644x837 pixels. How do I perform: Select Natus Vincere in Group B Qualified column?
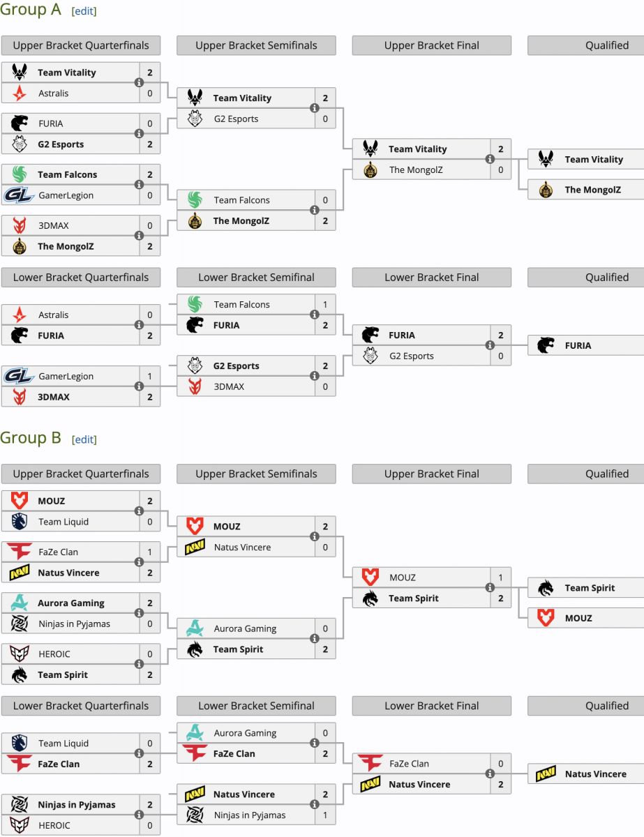tap(585, 774)
